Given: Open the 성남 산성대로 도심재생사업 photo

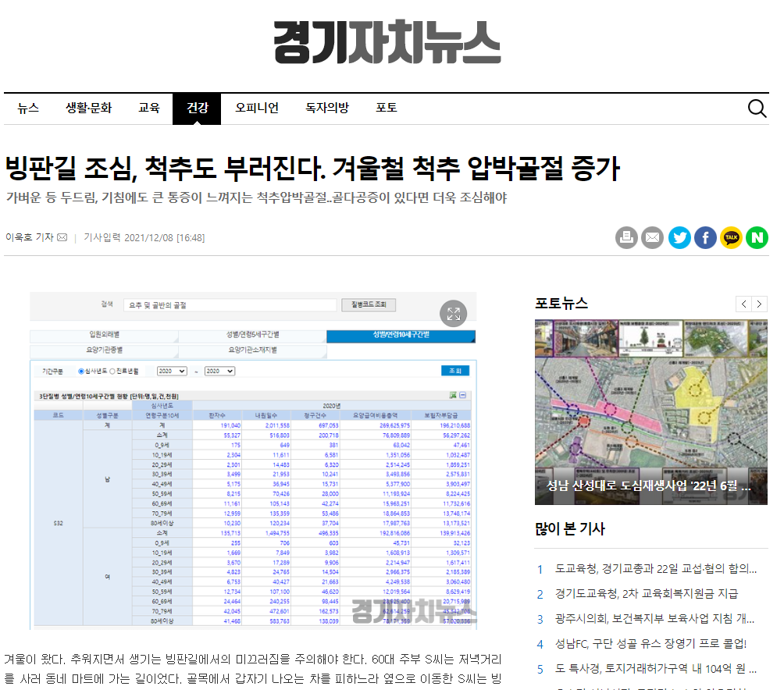Looking at the screenshot, I should pyautogui.click(x=651, y=412).
